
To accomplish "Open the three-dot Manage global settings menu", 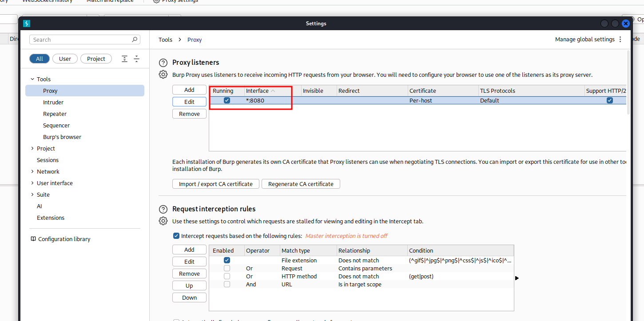I will click(x=620, y=40).
